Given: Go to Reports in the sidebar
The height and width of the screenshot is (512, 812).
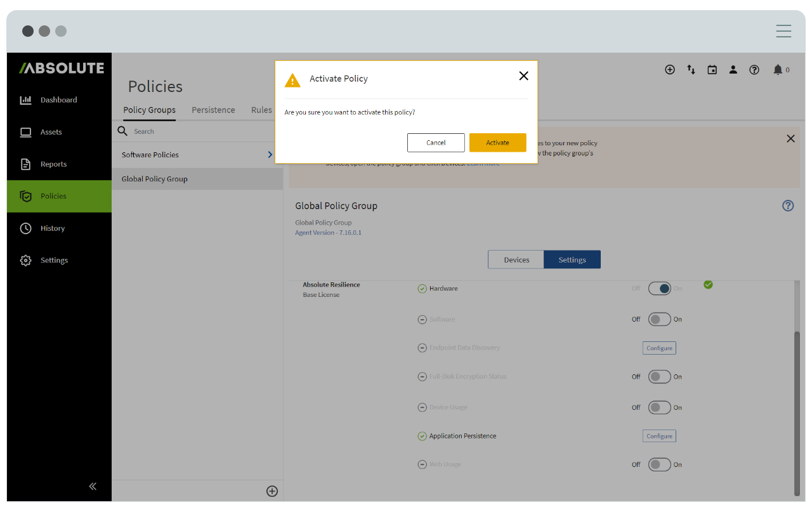Looking at the screenshot, I should 59,164.
